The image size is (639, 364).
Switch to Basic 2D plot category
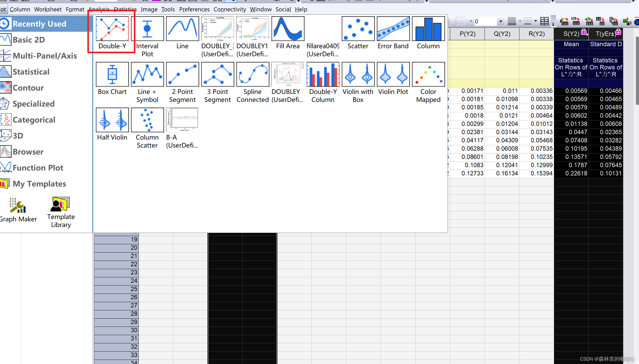[29, 40]
